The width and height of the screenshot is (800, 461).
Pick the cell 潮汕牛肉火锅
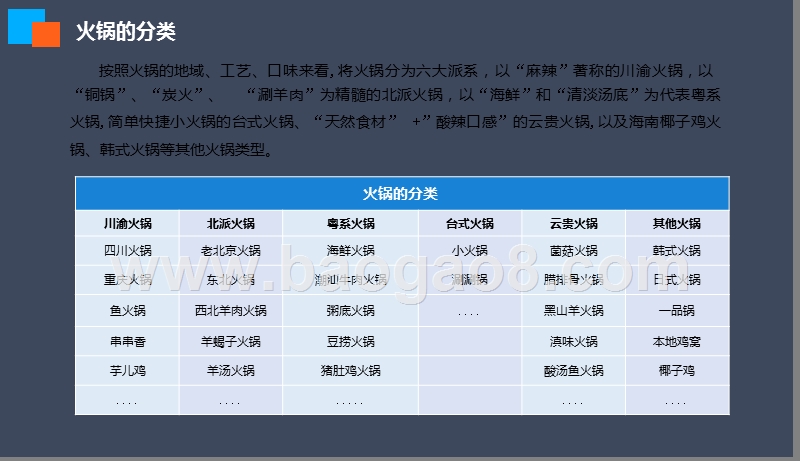click(x=351, y=279)
